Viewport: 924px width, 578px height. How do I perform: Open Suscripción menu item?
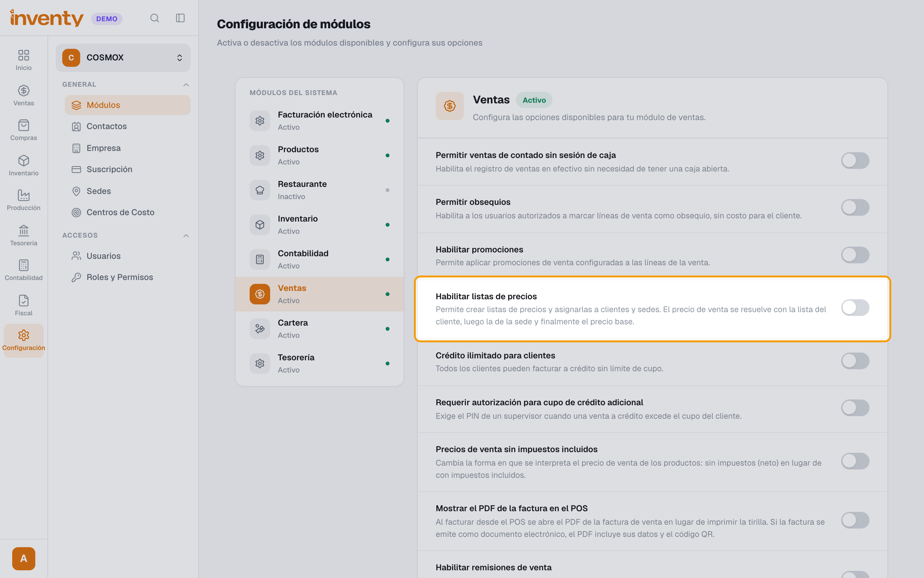tap(127, 169)
